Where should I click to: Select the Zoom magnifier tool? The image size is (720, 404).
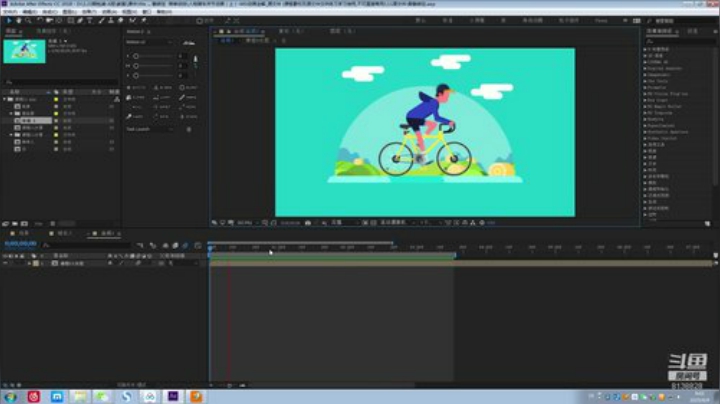point(28,21)
